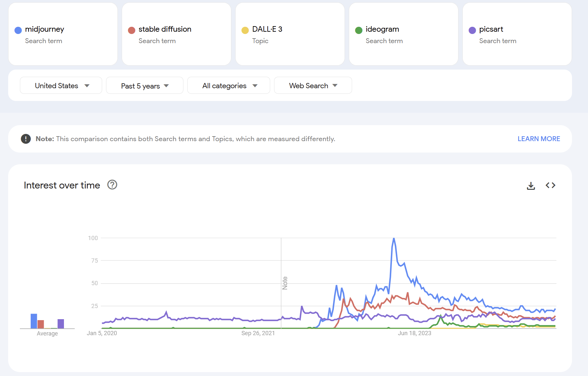Click the Jun 18, 2023 axis label
Screen dimensions: 588x376
click(x=414, y=333)
